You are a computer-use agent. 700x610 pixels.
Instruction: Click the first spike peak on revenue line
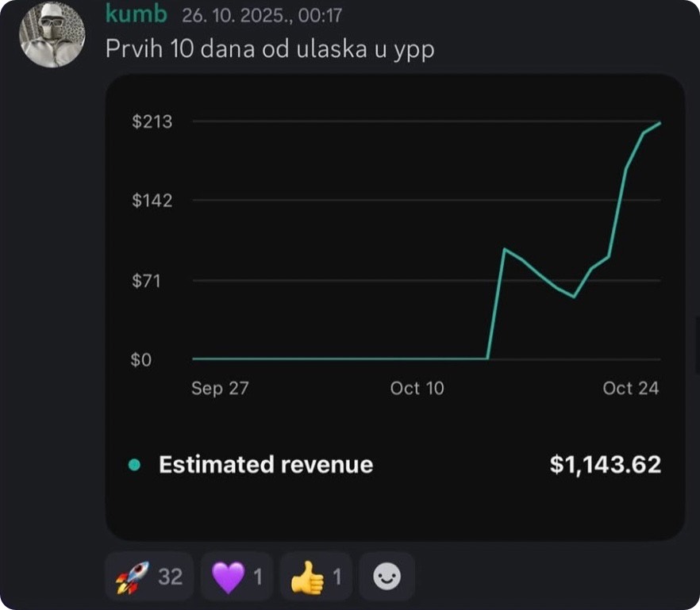(x=505, y=249)
